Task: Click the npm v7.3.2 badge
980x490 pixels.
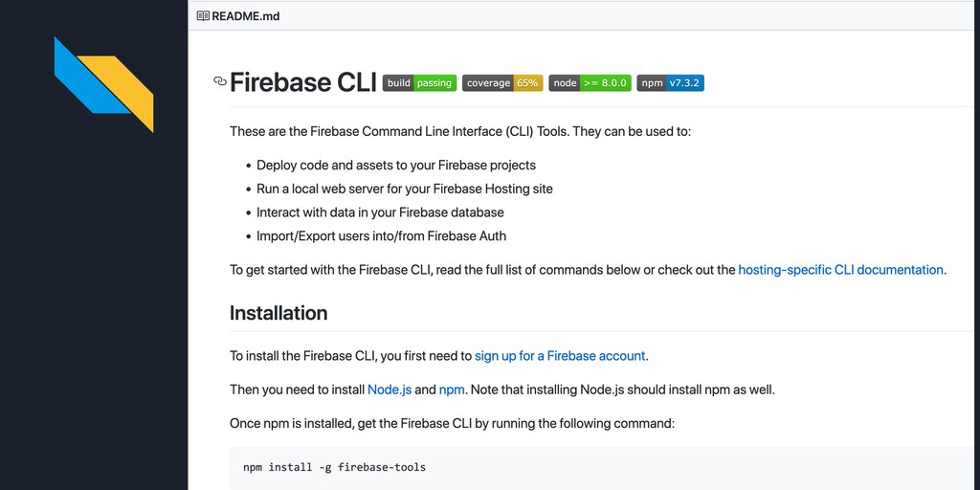Action: 671,83
